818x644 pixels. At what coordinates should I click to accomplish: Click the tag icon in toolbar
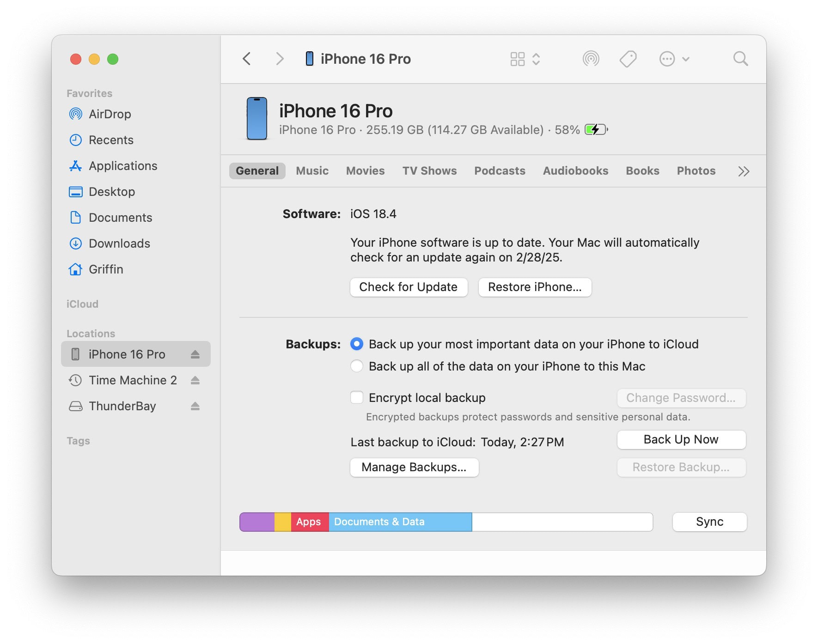[628, 59]
